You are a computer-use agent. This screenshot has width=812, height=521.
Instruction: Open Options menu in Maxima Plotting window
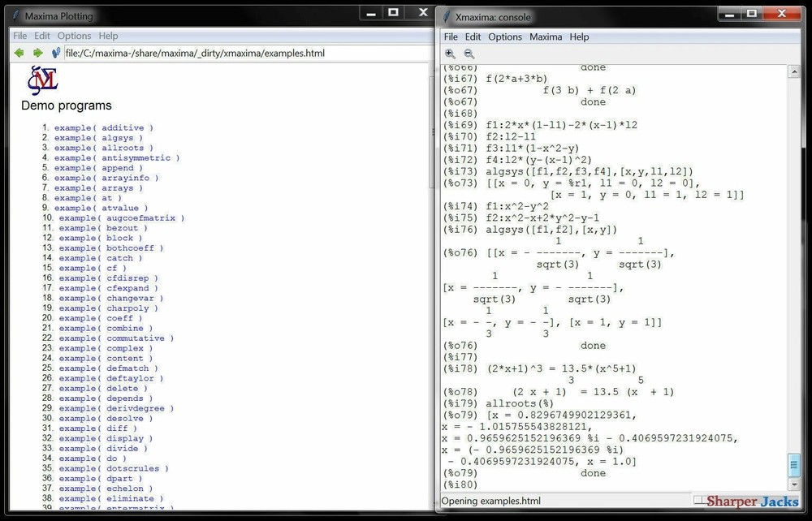coord(74,36)
